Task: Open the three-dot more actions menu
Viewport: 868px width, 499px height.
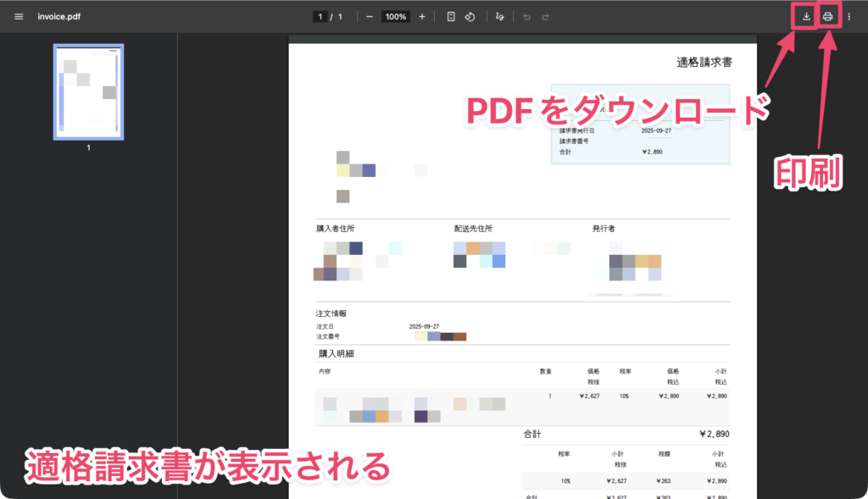Action: (849, 17)
